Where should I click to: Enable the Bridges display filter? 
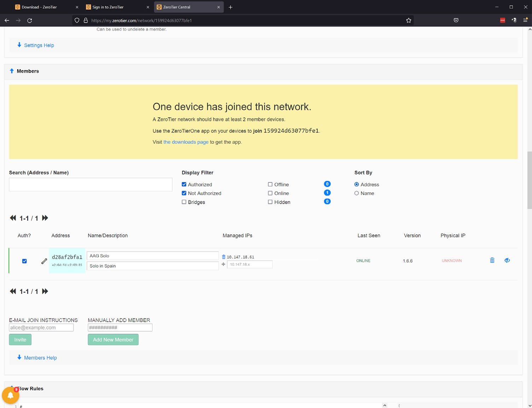184,202
